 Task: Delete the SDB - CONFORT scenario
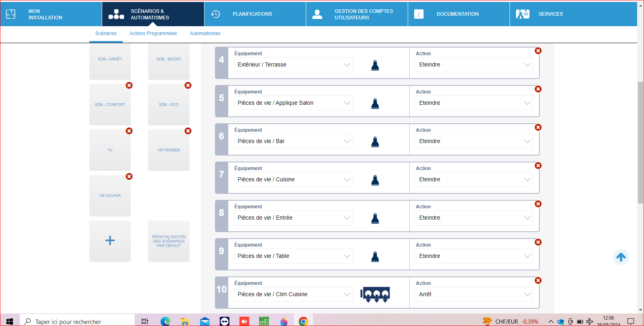coord(129,85)
